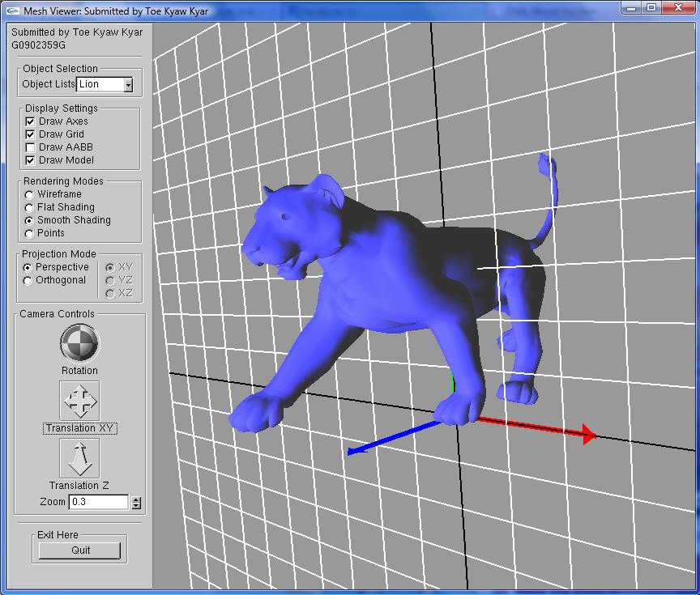The width and height of the screenshot is (700, 595).
Task: Click the blue Z axis arrow
Action: click(x=392, y=439)
